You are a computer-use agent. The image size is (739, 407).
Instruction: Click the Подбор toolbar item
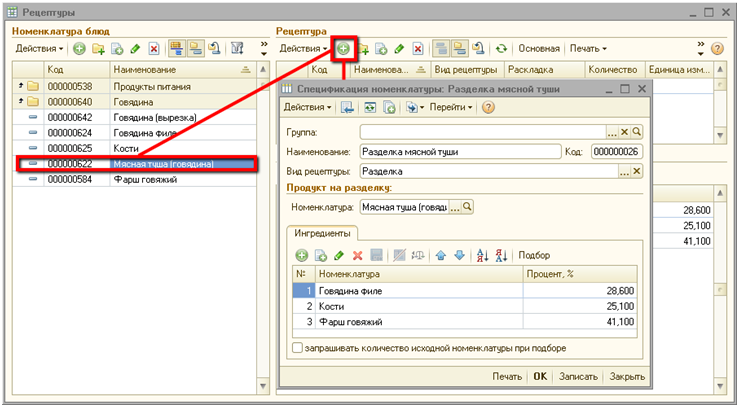coord(534,255)
